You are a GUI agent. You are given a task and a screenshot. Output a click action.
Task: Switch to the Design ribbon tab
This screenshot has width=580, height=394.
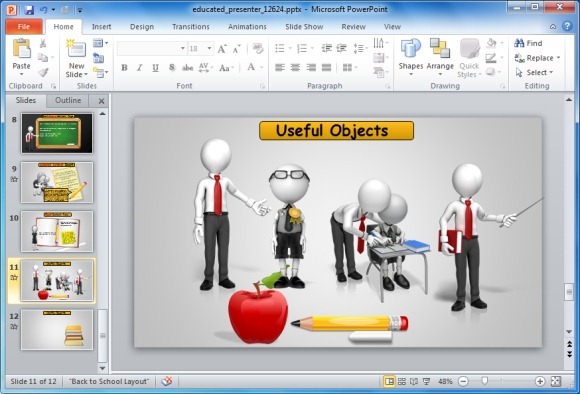pyautogui.click(x=142, y=27)
